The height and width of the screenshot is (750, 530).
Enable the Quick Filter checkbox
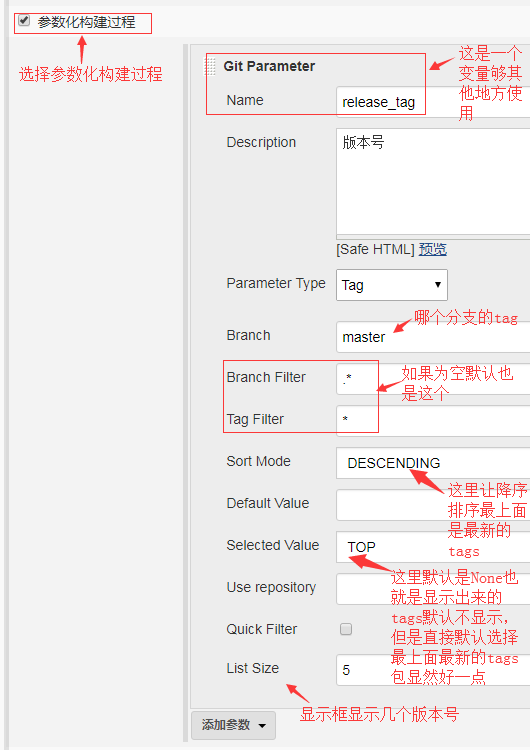click(346, 629)
